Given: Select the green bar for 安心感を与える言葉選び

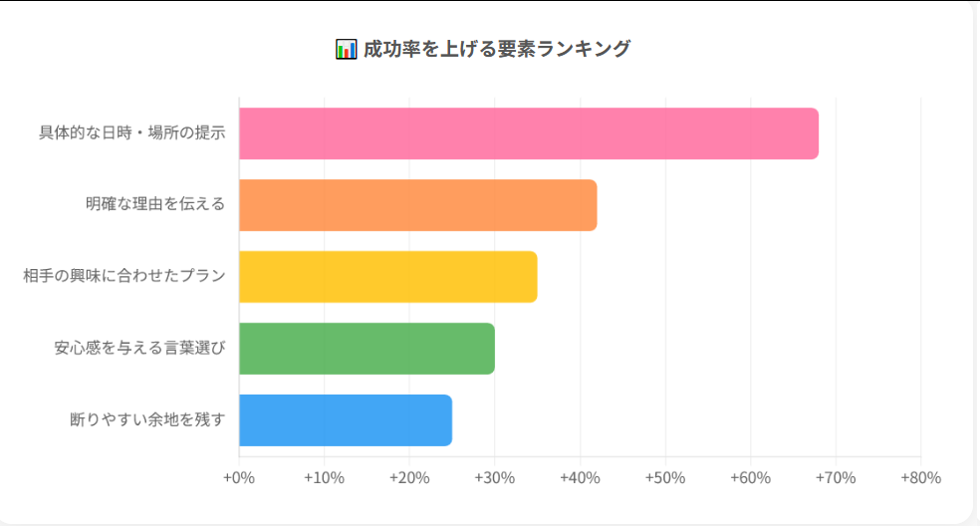Looking at the screenshot, I should click(367, 349).
